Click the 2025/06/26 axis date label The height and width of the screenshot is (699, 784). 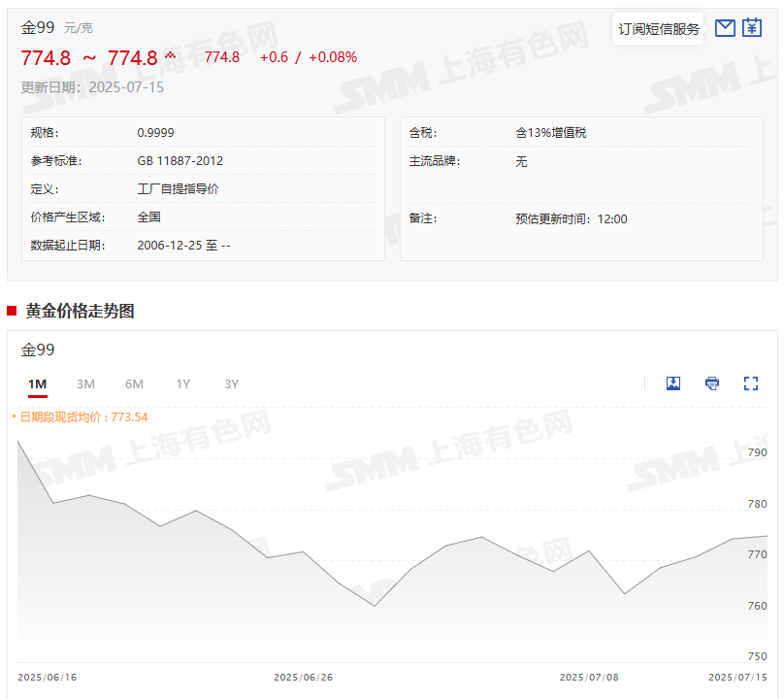pyautogui.click(x=304, y=677)
